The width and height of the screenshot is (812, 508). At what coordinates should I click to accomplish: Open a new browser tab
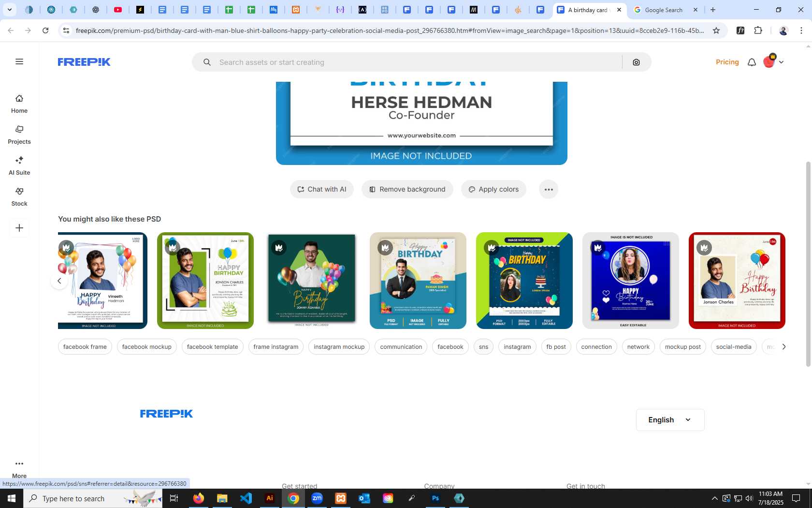[x=713, y=10]
